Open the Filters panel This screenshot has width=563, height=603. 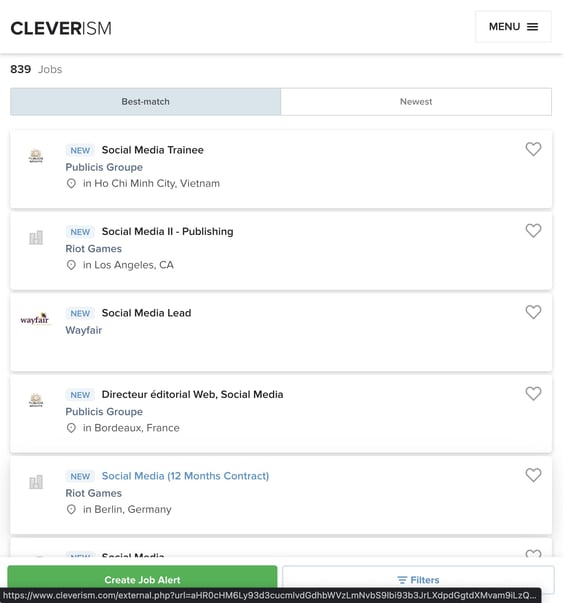coord(418,580)
